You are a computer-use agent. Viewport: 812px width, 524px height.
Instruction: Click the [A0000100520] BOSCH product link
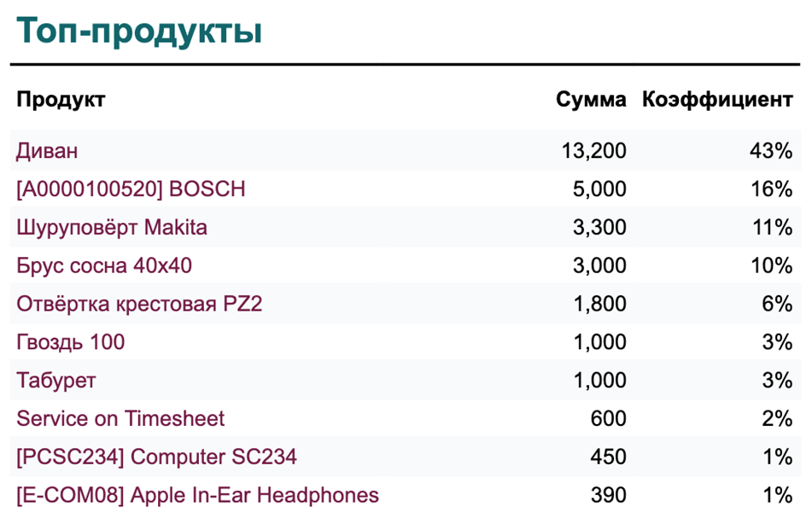point(131,189)
